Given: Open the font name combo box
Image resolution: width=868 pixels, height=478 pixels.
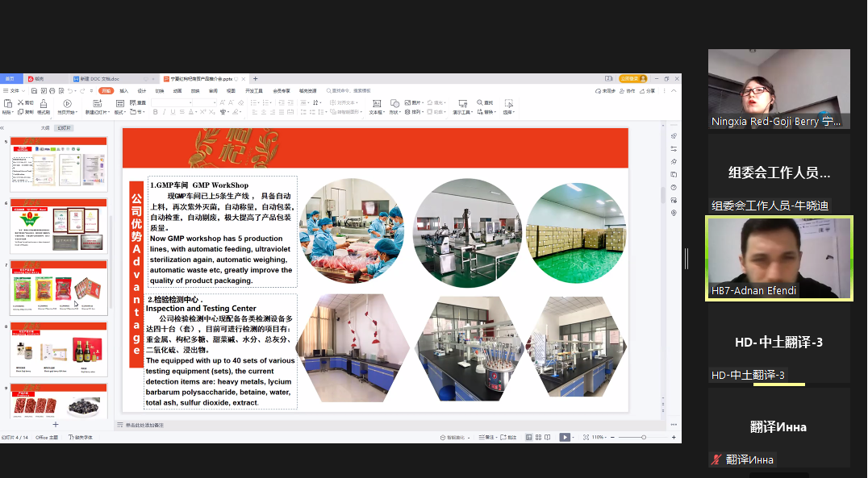Looking at the screenshot, I should point(172,102).
